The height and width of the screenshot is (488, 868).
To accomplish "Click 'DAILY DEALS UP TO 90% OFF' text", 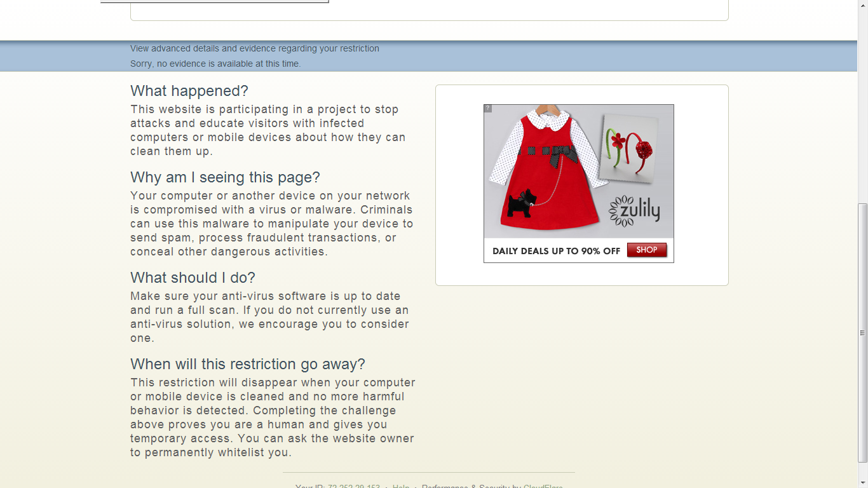I will pyautogui.click(x=556, y=251).
